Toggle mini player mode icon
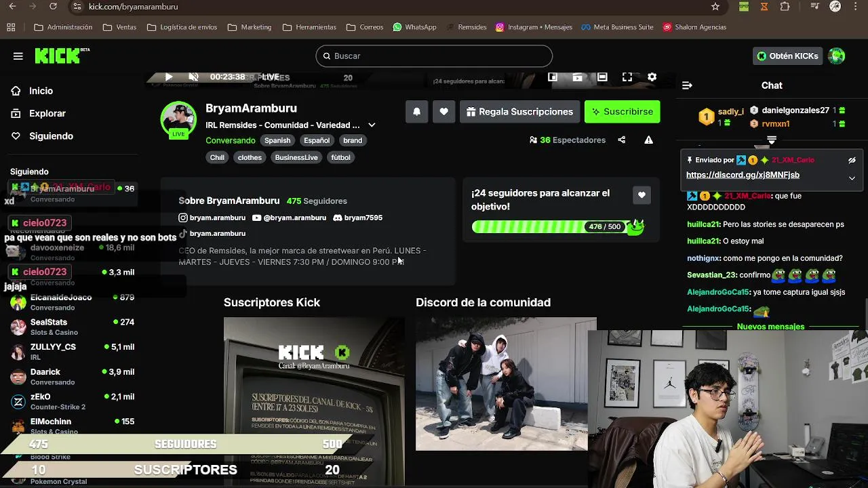Viewport: 868px width, 488px height. tap(553, 77)
